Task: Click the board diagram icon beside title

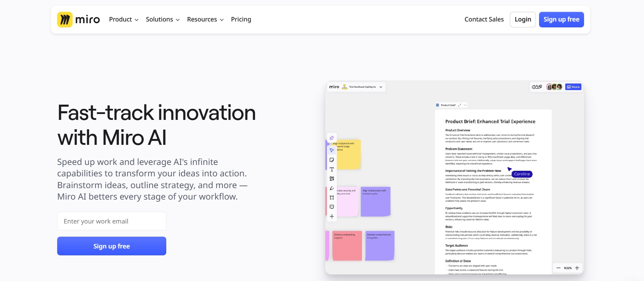Action: (344, 87)
